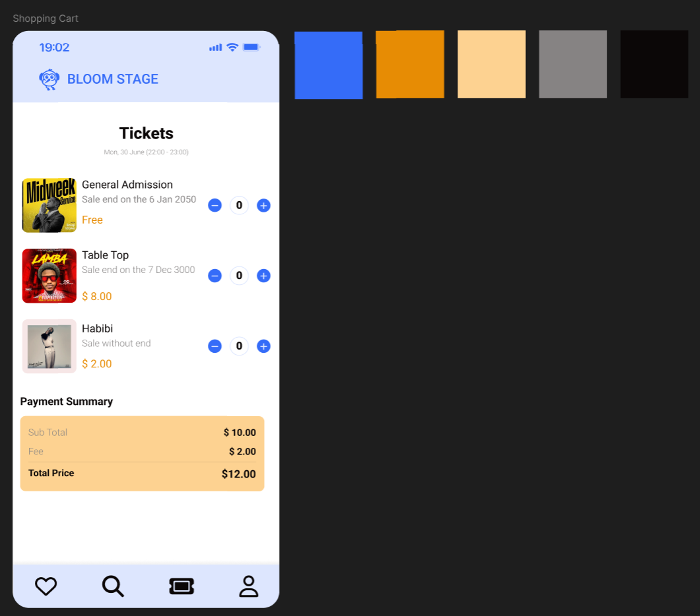Open the Lamba event poster thumbnail
This screenshot has height=616, width=700.
(x=49, y=276)
